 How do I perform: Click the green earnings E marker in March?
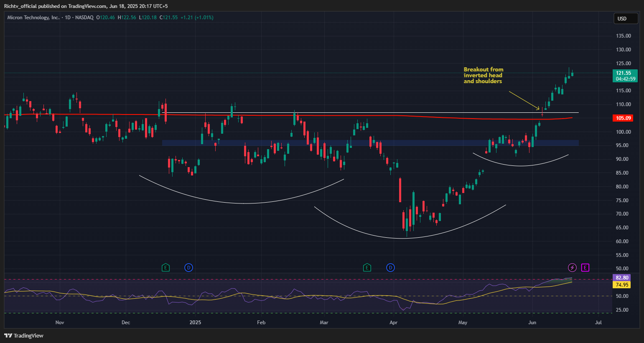(367, 267)
